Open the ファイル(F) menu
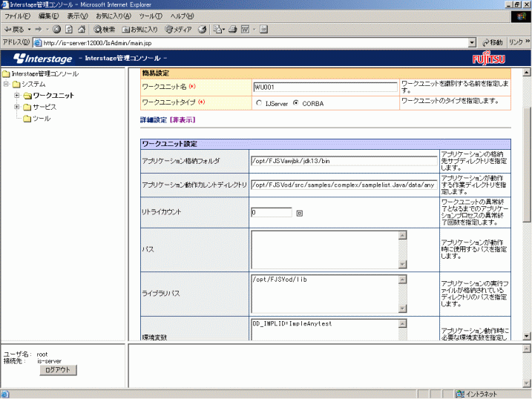This screenshot has width=532, height=399. [17, 16]
